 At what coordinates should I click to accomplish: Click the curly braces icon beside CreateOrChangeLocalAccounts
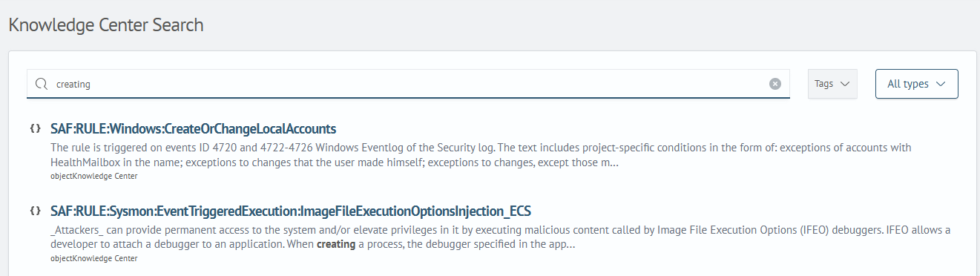point(35,129)
